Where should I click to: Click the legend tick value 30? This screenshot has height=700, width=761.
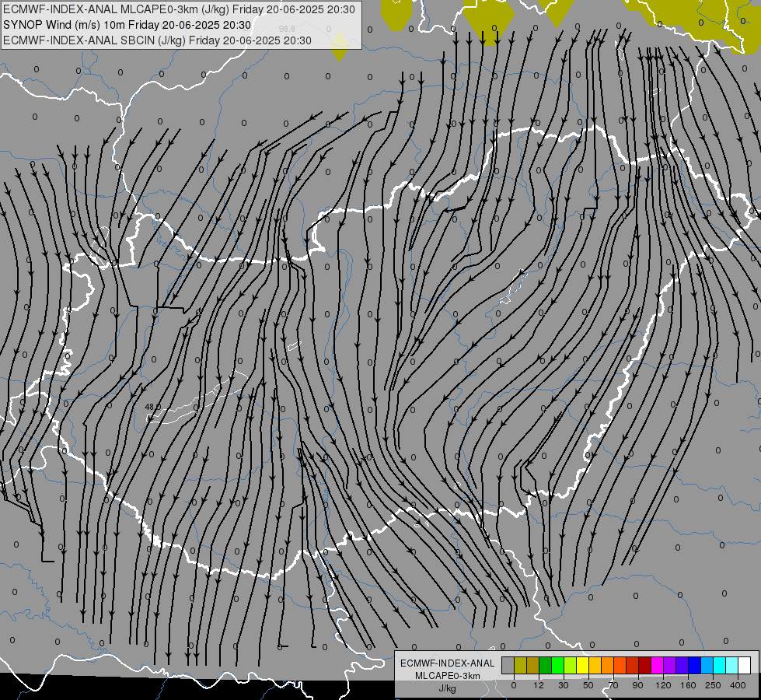[564, 685]
